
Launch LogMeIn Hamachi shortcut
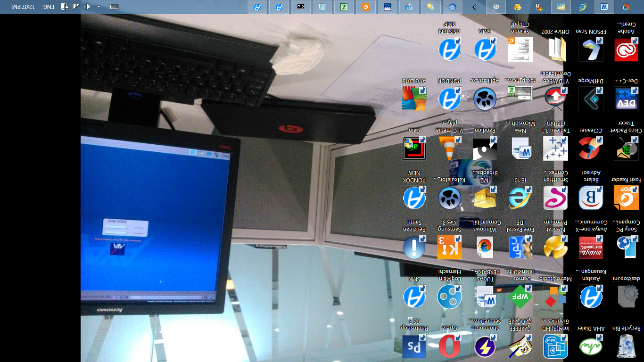point(449,296)
